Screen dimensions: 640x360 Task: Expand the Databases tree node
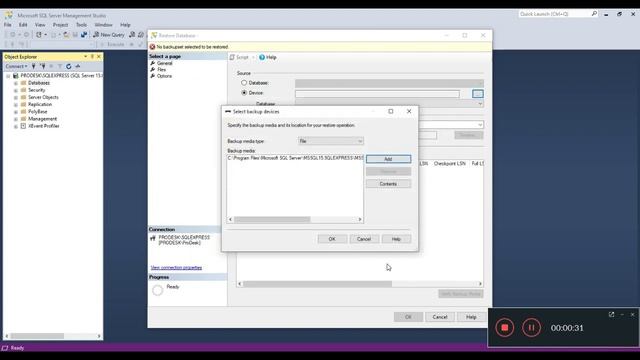click(x=16, y=83)
